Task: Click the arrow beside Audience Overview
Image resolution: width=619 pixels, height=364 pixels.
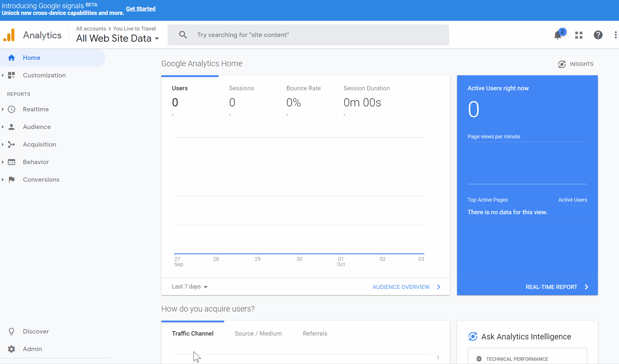Action: click(x=439, y=287)
